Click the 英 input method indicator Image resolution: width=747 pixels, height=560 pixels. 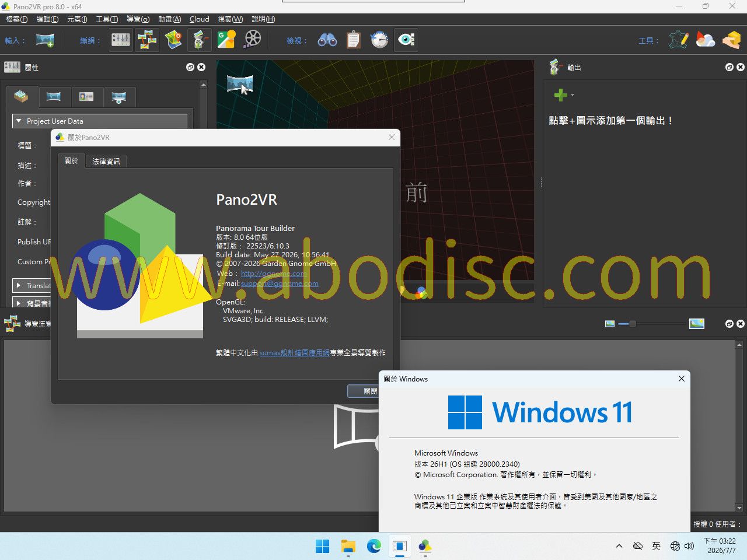click(x=656, y=546)
